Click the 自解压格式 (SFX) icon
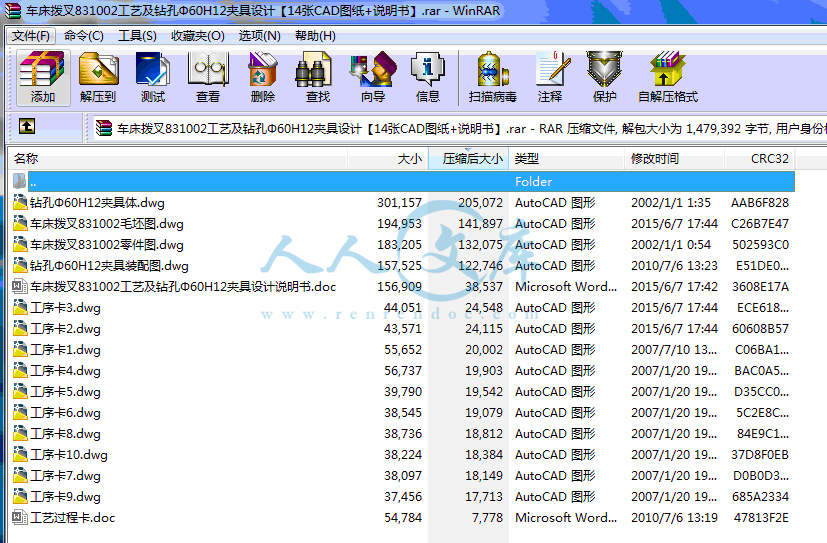The width and height of the screenshot is (827, 543). point(668,77)
